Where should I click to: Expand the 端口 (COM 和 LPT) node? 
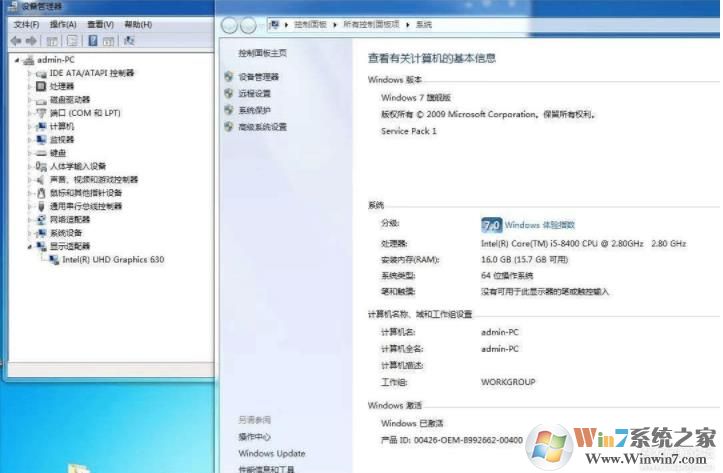coord(30,113)
